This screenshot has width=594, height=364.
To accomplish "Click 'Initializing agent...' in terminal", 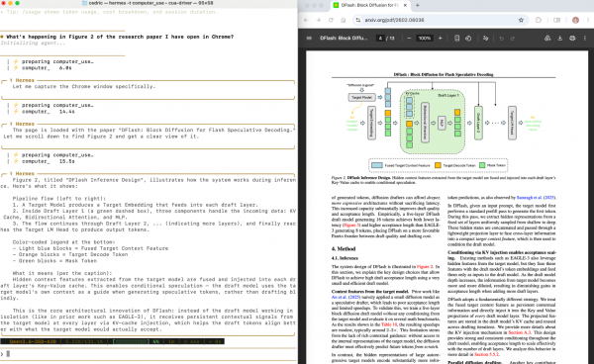I will point(33,44).
